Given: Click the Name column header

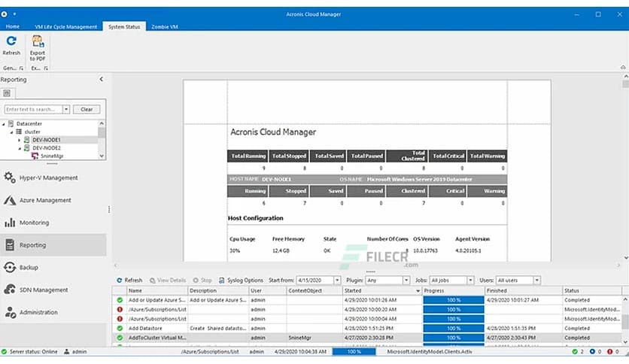Looking at the screenshot, I should [x=157, y=290].
